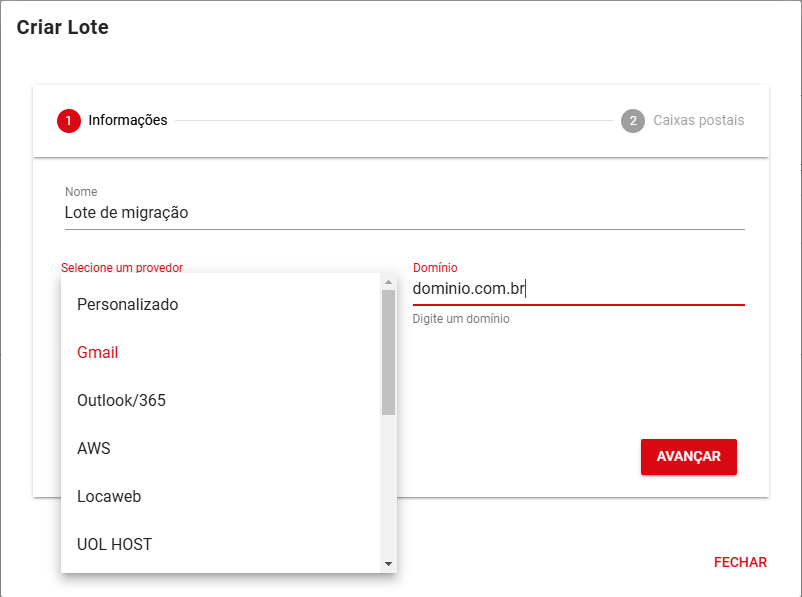Focus the Nome text field
The height and width of the screenshot is (597, 802).
pos(404,213)
